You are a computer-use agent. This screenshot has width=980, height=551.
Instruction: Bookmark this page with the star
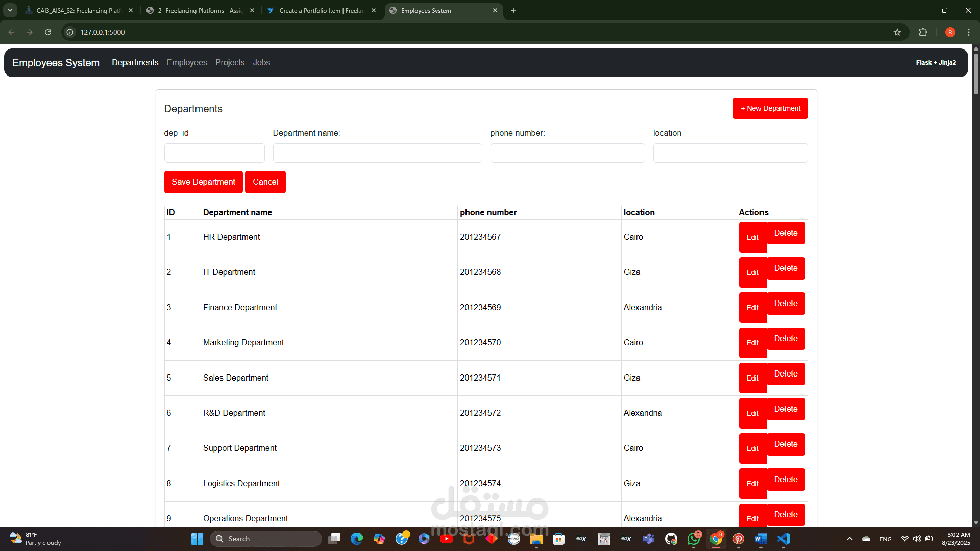[897, 32]
